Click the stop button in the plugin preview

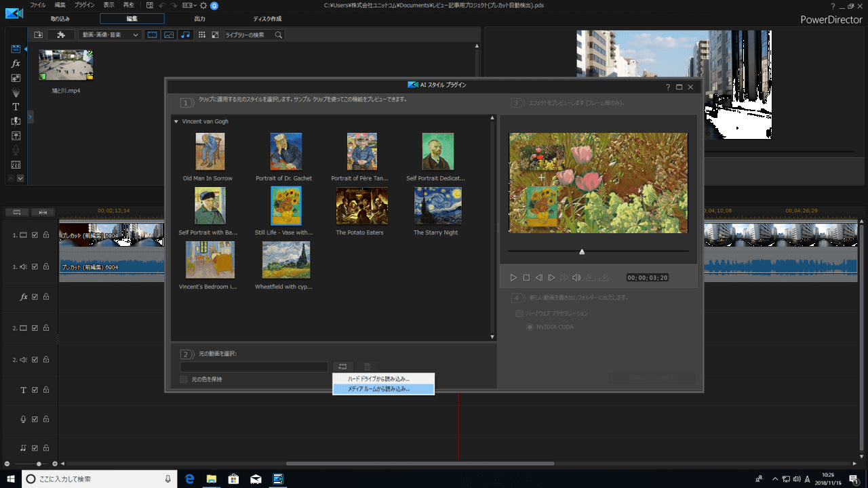(x=526, y=278)
